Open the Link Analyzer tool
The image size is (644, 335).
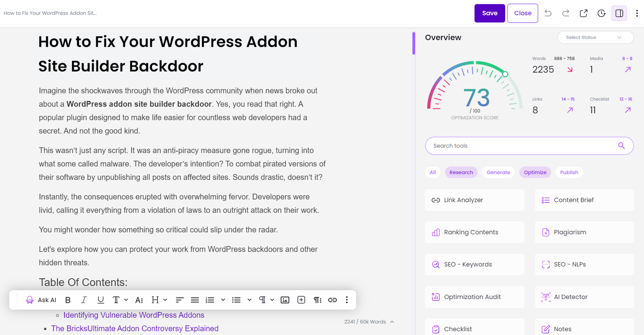click(x=475, y=200)
